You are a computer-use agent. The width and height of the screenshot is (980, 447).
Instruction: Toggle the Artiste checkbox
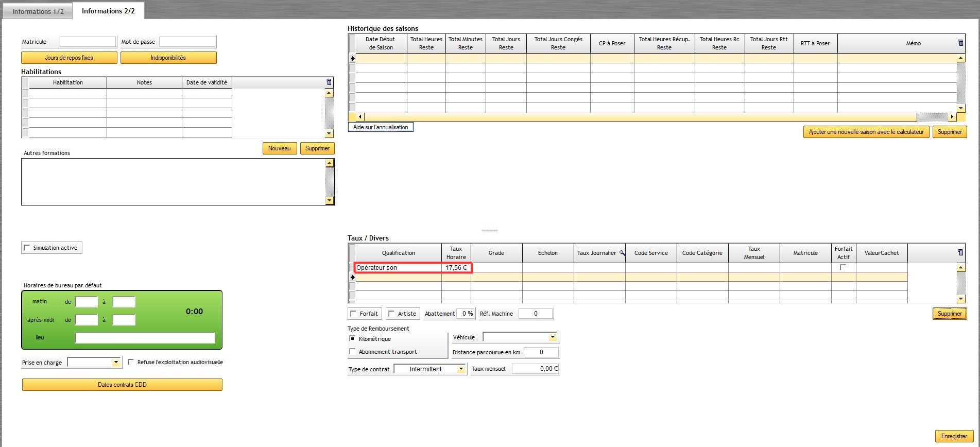tap(391, 314)
